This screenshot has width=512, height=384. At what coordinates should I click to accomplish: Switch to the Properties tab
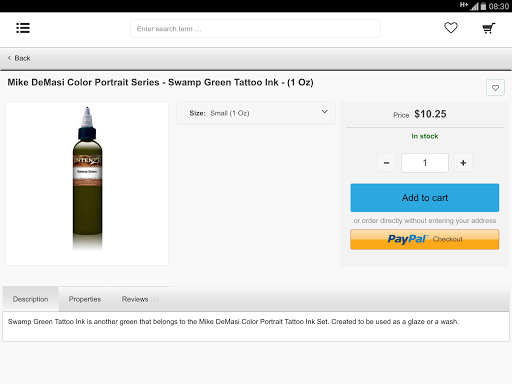[x=85, y=299]
